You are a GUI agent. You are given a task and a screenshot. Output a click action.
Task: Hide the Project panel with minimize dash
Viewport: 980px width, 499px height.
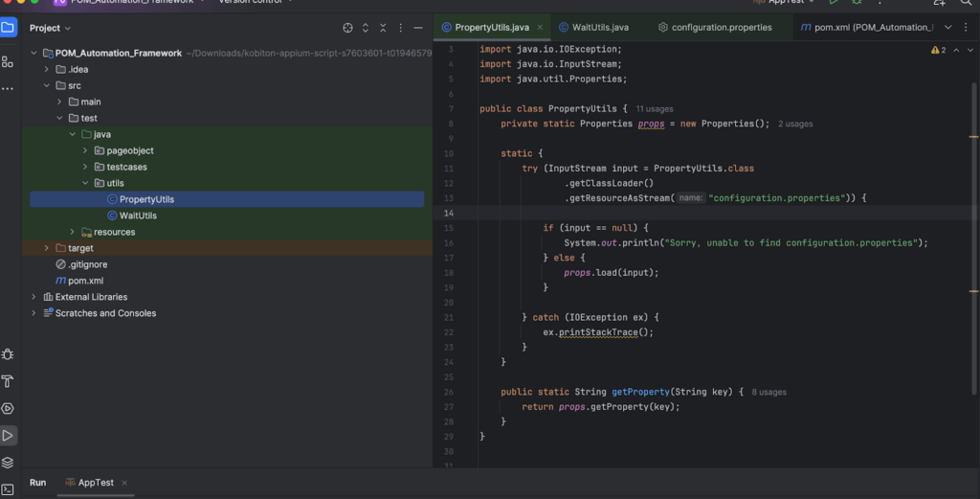[x=419, y=28]
